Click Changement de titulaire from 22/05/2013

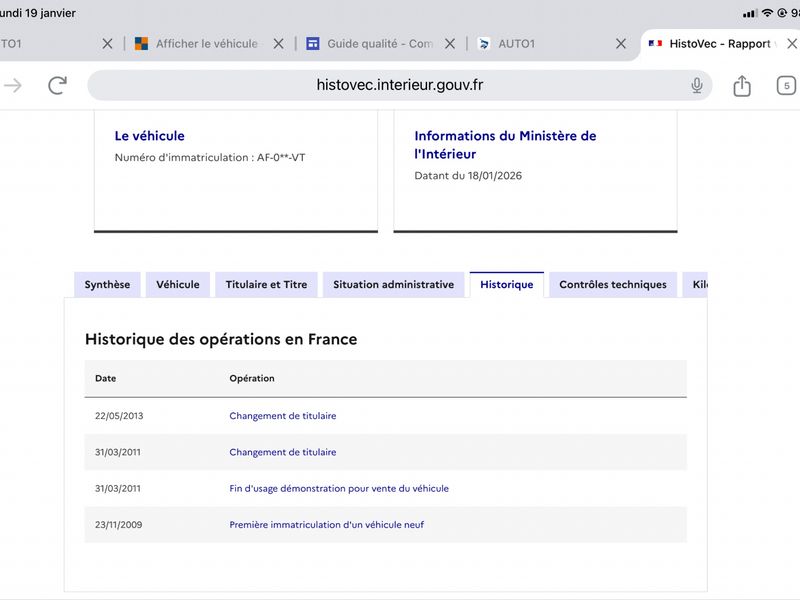click(283, 416)
